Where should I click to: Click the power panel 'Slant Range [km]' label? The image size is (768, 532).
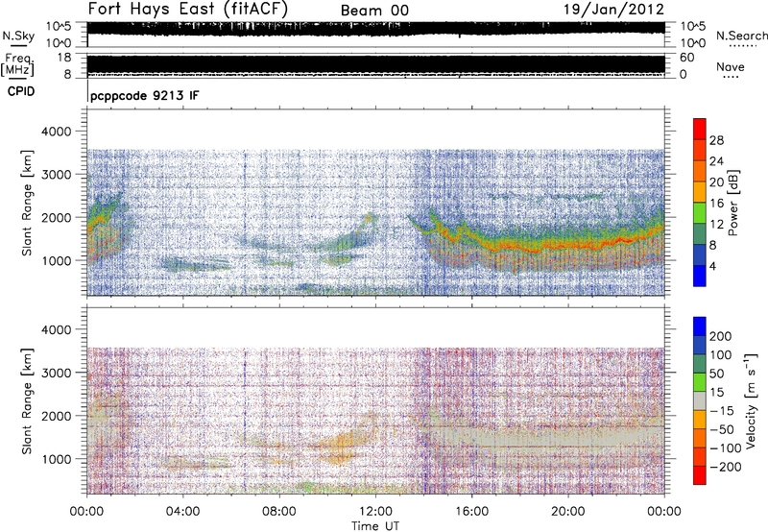(x=27, y=203)
